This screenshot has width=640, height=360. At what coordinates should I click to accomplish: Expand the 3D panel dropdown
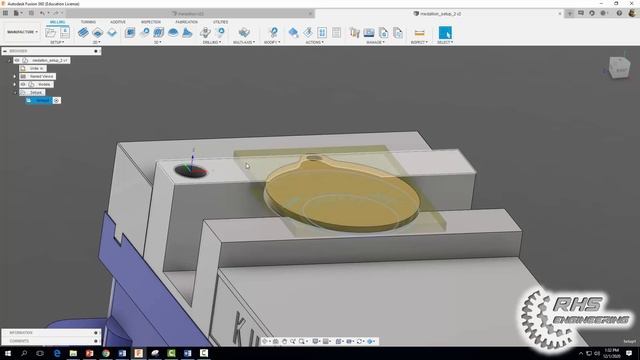click(x=158, y=42)
